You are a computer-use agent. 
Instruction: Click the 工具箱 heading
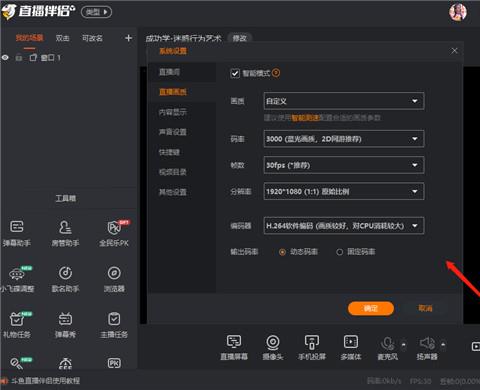[x=66, y=199]
